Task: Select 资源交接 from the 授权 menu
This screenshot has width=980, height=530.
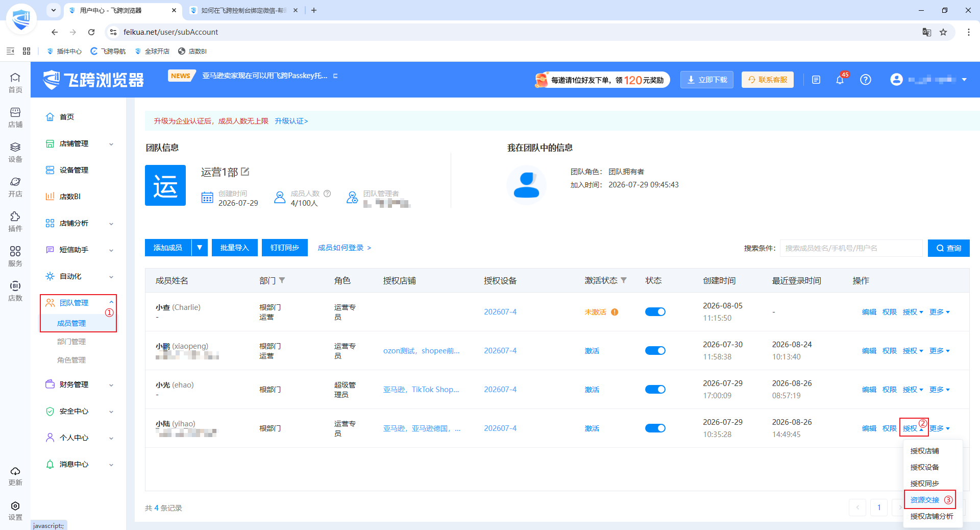Action: [925, 500]
